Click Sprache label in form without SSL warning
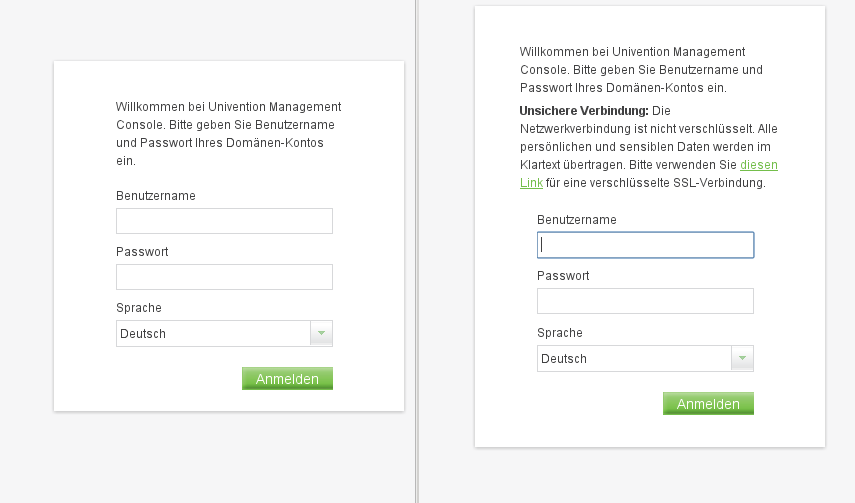 point(139,308)
